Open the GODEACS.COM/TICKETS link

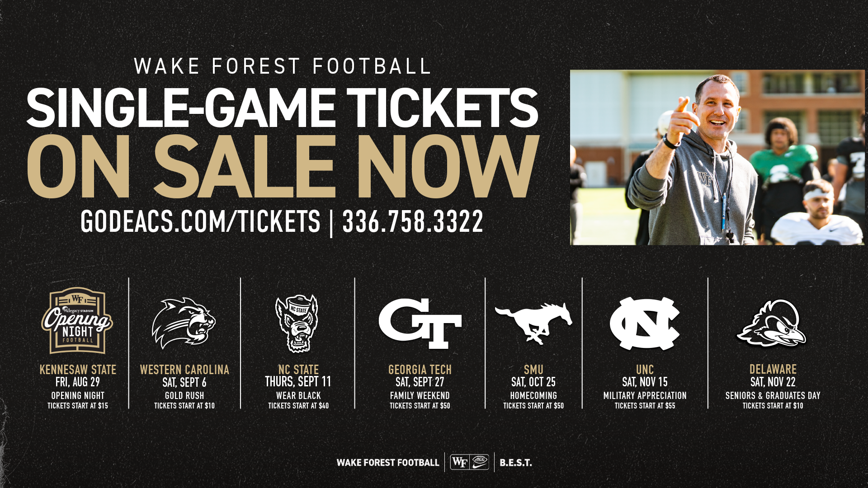click(200, 221)
